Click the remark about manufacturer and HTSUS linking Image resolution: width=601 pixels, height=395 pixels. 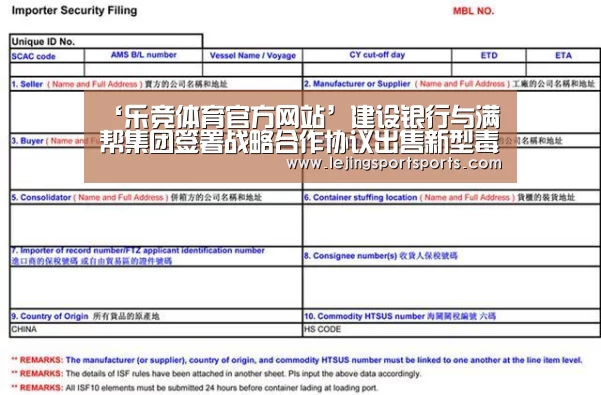coord(297,360)
